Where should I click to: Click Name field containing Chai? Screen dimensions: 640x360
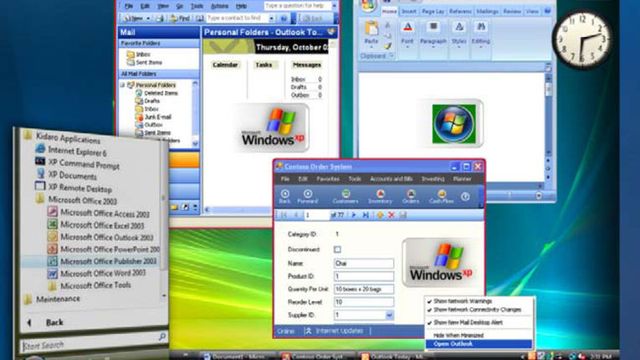[364, 263]
